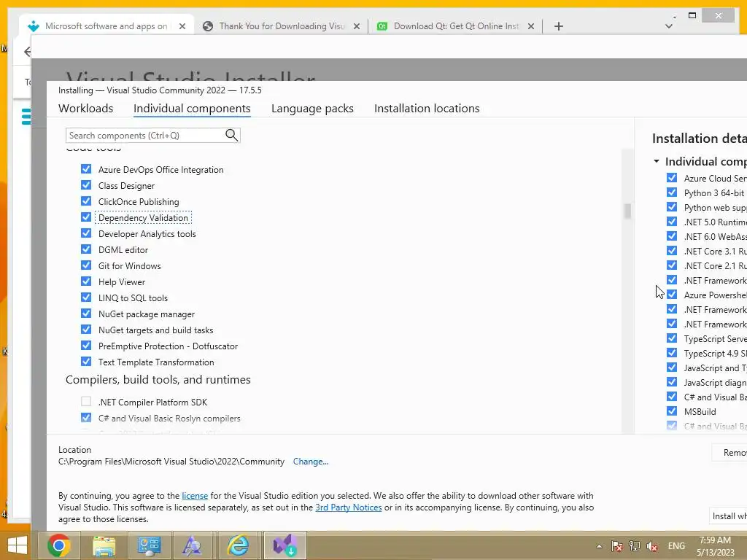Open the license link
The image size is (747, 560).
click(x=195, y=496)
